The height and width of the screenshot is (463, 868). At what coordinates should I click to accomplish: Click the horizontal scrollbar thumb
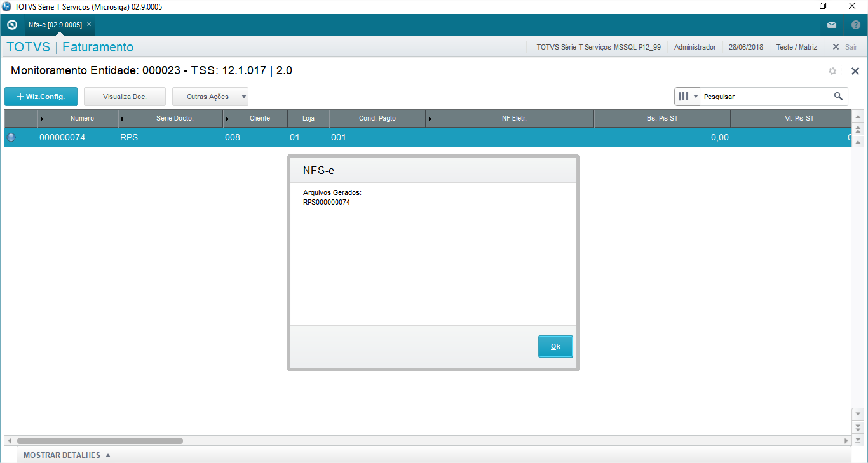pyautogui.click(x=100, y=440)
